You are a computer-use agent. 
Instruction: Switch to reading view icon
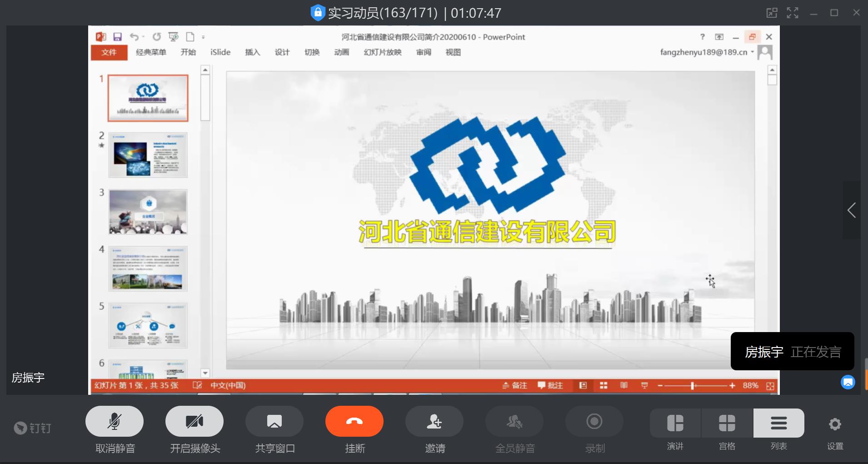tap(624, 386)
